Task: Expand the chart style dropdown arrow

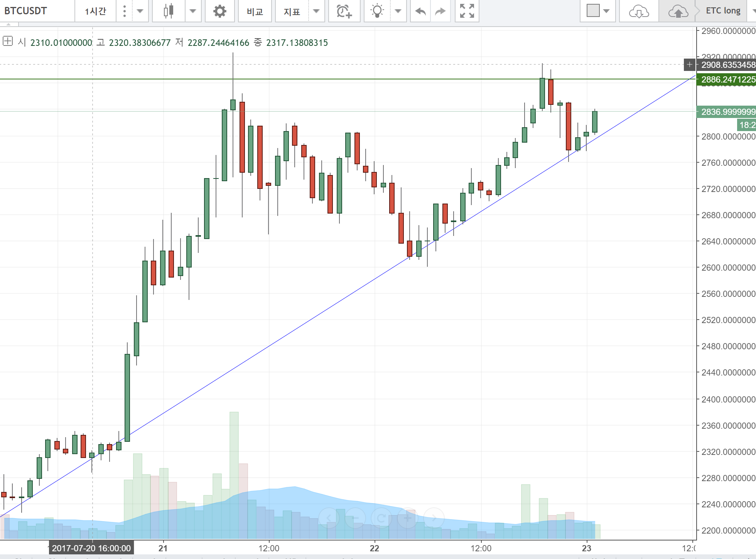Action: click(193, 11)
